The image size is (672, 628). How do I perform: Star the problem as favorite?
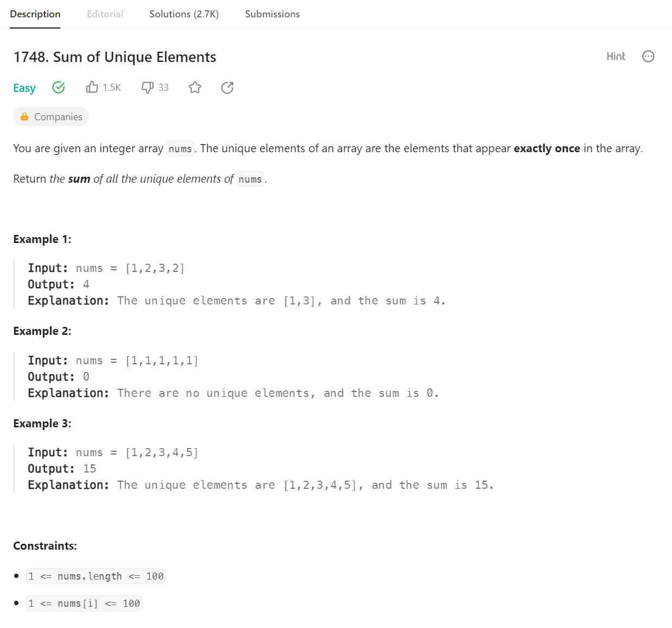coord(195,88)
